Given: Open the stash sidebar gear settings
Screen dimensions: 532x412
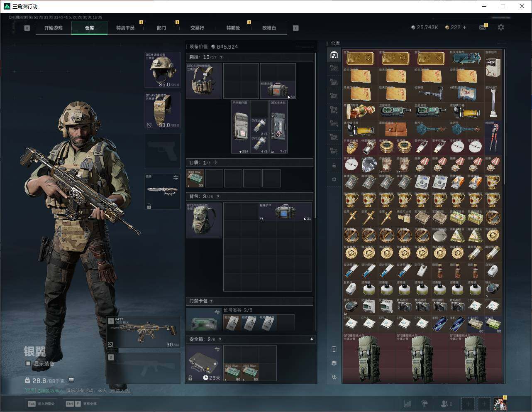Looking at the screenshot, I should pos(334,179).
